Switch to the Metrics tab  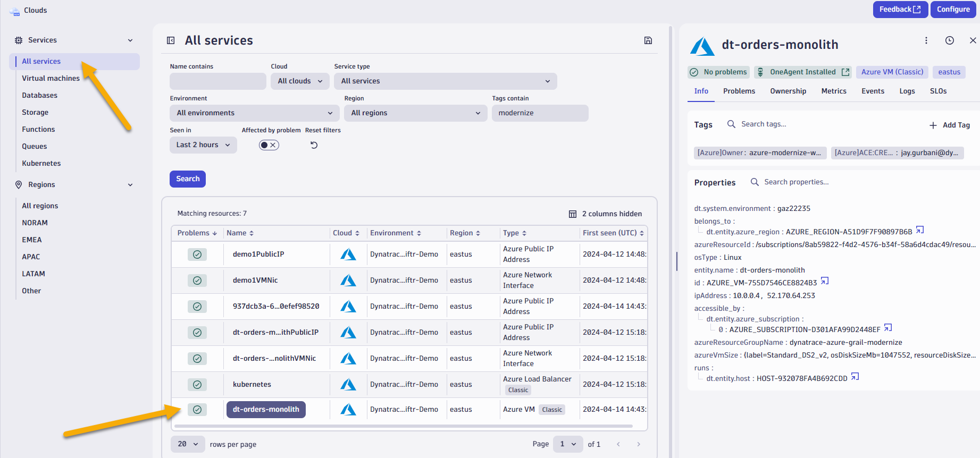[x=833, y=91]
